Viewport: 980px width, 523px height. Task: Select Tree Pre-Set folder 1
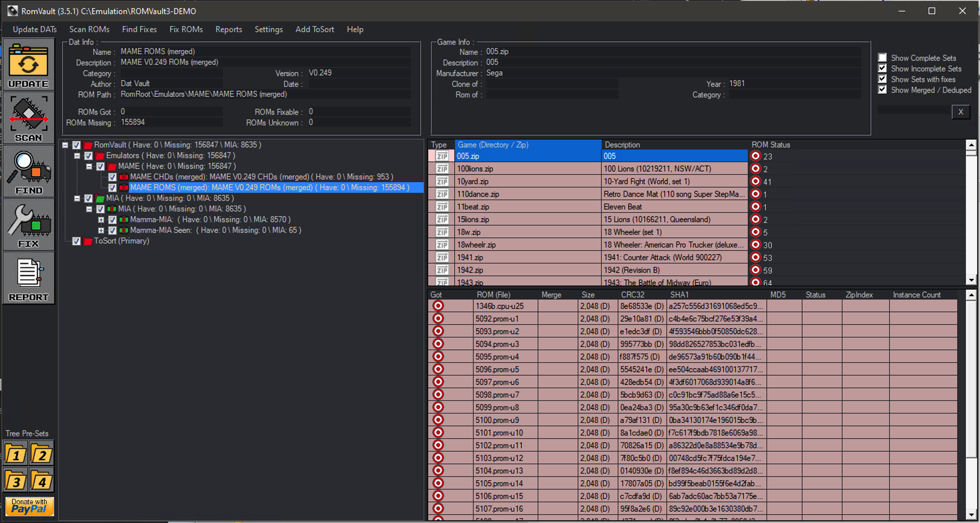[x=16, y=453]
